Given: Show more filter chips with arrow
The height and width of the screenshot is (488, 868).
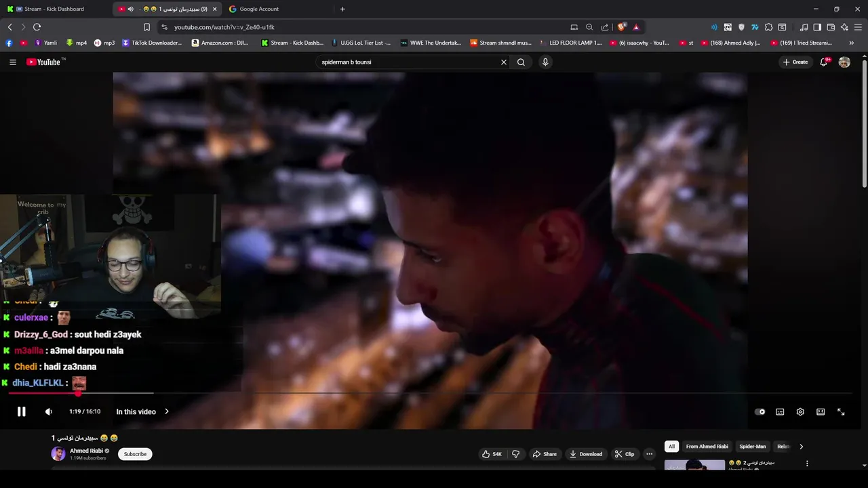Looking at the screenshot, I should tap(801, 447).
